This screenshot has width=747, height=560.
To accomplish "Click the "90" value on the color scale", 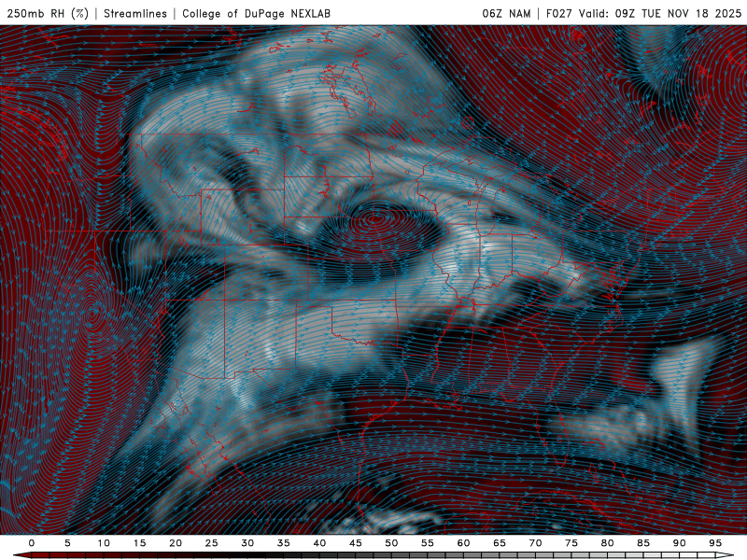I will pyautogui.click(x=679, y=543).
